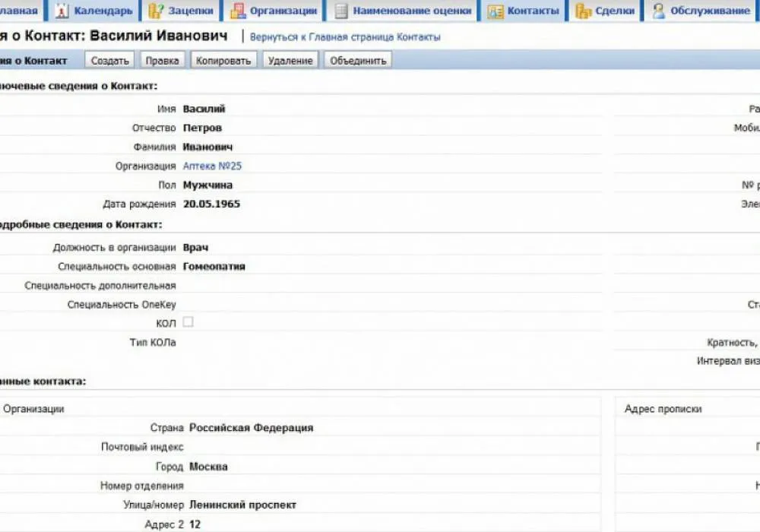The width and height of the screenshot is (760, 532).
Task: Click the surname value Иванович
Action: click(208, 147)
